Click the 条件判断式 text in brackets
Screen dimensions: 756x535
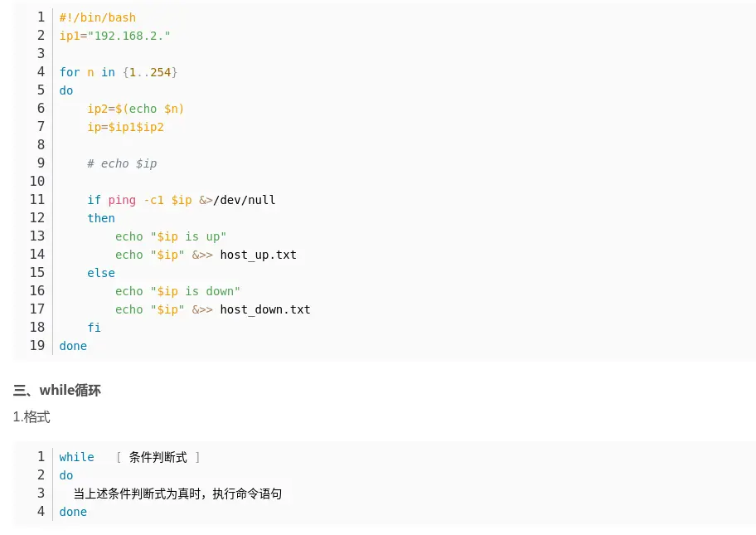(x=157, y=457)
